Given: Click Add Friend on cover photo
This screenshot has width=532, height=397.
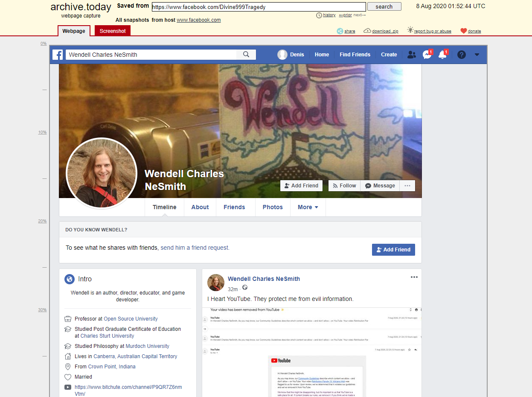Looking at the screenshot, I should [x=301, y=186].
